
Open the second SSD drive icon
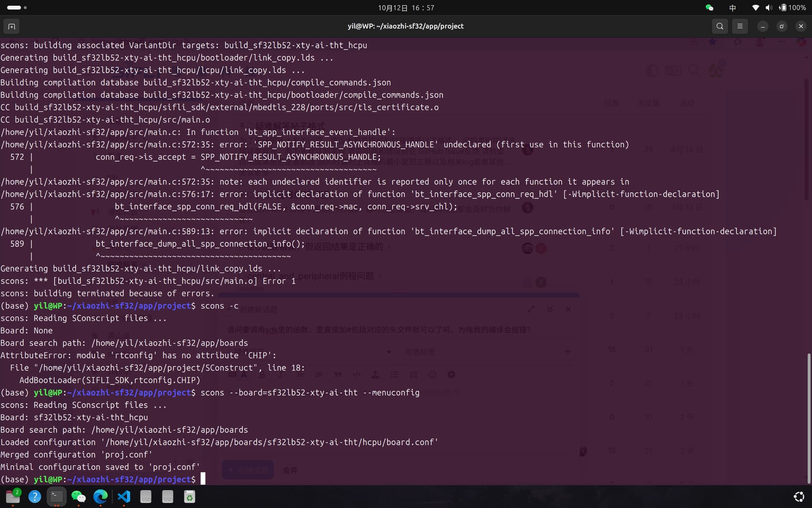pos(168,497)
